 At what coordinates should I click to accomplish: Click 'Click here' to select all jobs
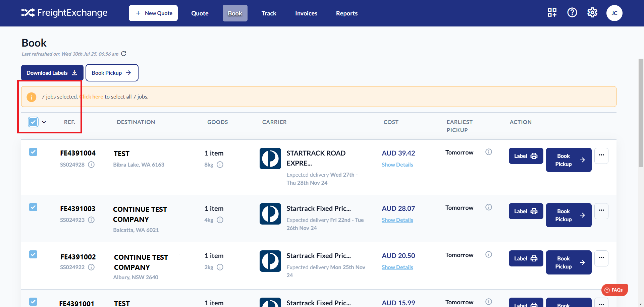point(91,97)
